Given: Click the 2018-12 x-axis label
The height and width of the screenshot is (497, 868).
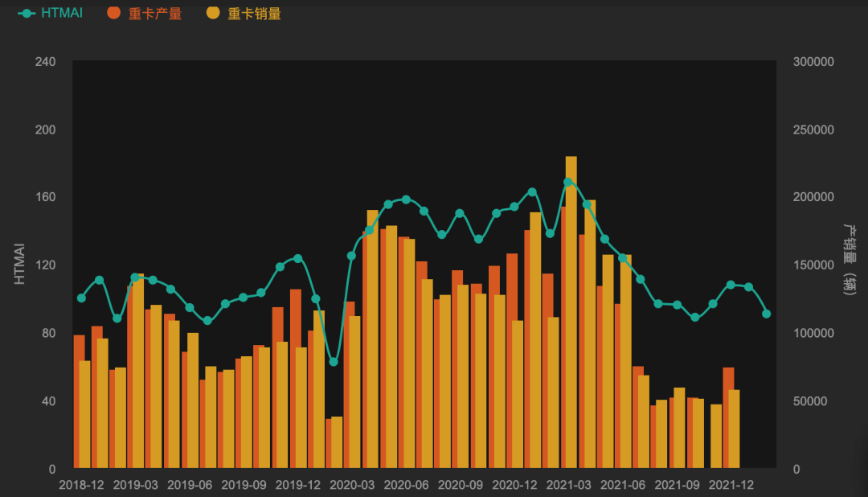Looking at the screenshot, I should coord(81,485).
